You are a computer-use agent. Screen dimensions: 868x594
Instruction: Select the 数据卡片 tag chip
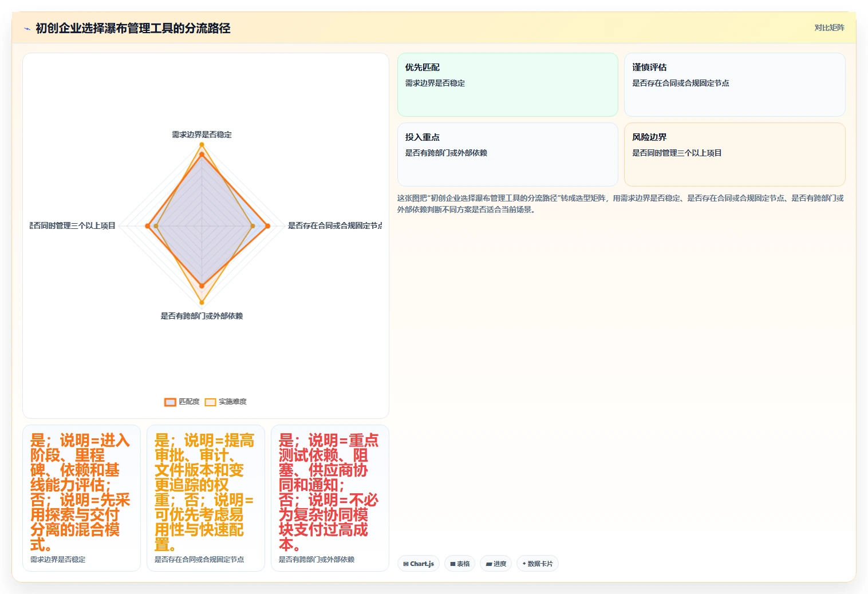[538, 564]
